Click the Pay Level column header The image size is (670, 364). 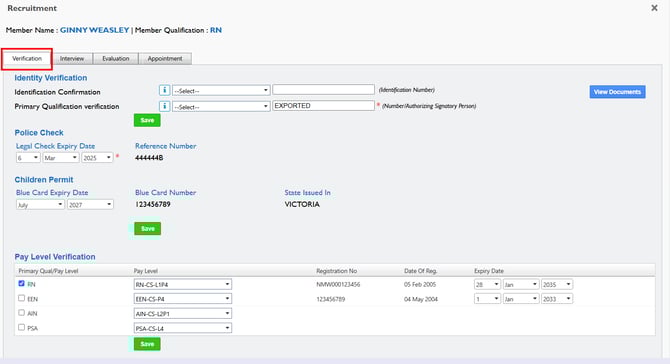tap(146, 271)
